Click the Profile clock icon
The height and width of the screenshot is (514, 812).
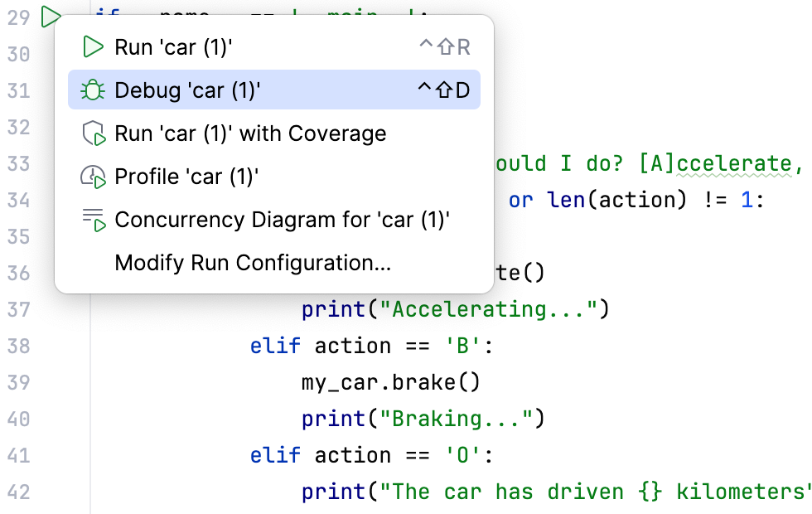point(93,176)
